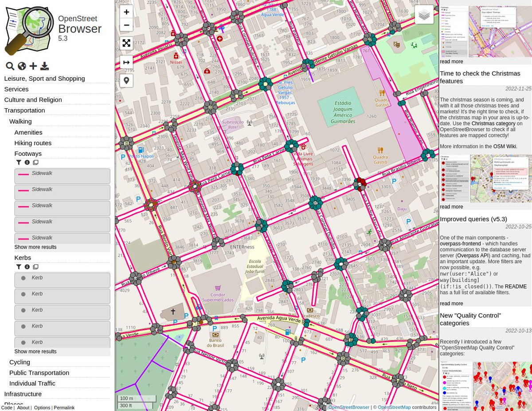Collapse the Kerbs subcategory
The width and height of the screenshot is (532, 411).
click(x=23, y=257)
